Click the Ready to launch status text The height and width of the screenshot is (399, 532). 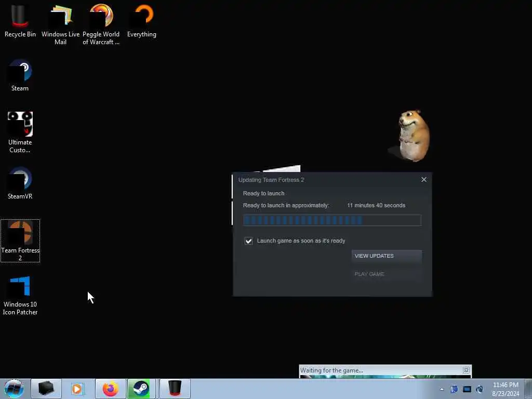[x=263, y=193]
